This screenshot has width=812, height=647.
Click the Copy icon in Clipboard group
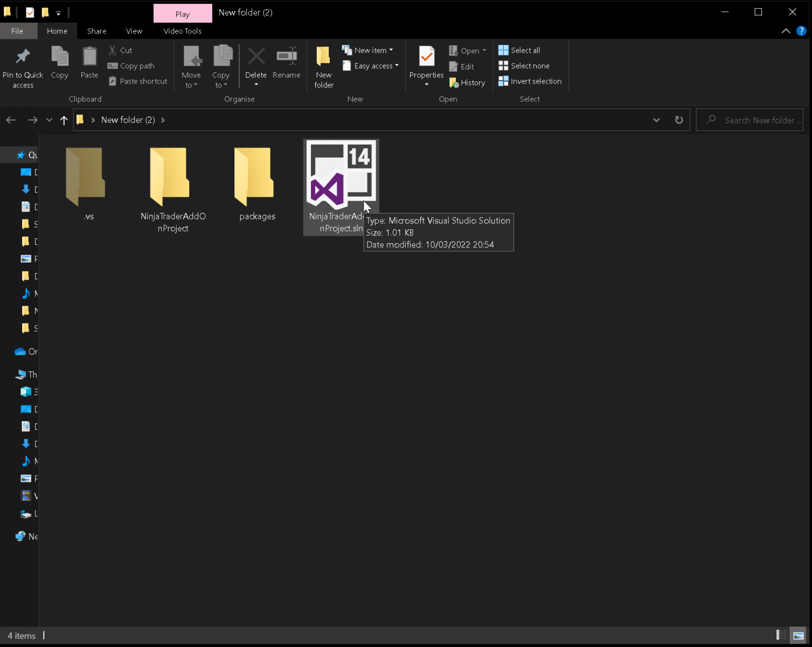tap(59, 63)
